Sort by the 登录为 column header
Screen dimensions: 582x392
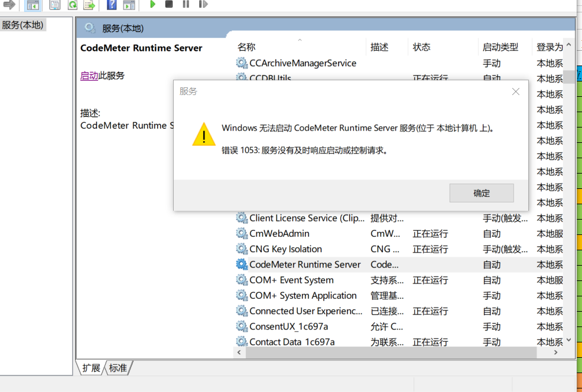(550, 47)
